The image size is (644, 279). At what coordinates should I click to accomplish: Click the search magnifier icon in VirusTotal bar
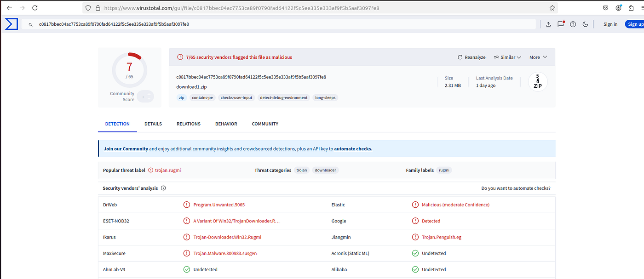click(x=30, y=24)
